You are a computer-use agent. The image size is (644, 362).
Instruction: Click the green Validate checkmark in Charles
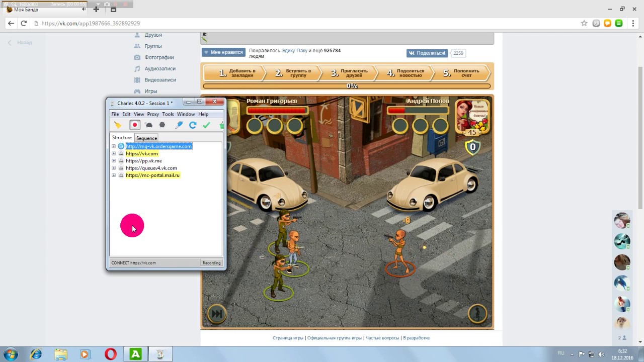[206, 125]
